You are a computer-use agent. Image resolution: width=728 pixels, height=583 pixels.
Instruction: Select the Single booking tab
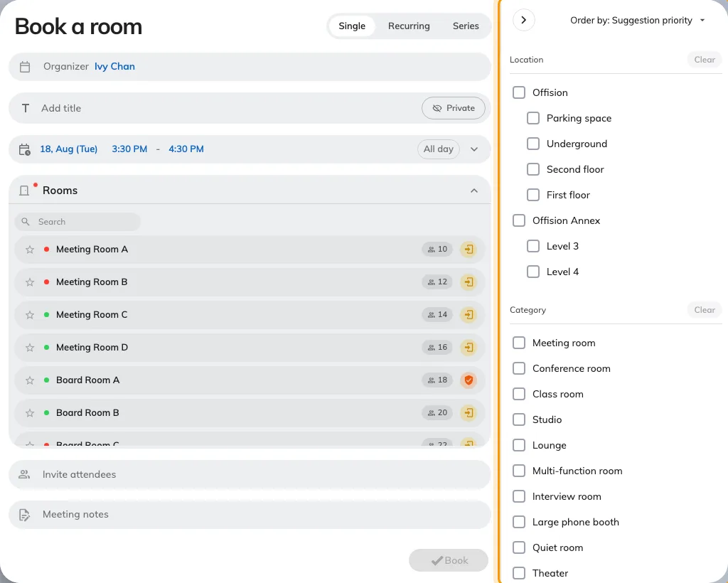[x=352, y=26]
